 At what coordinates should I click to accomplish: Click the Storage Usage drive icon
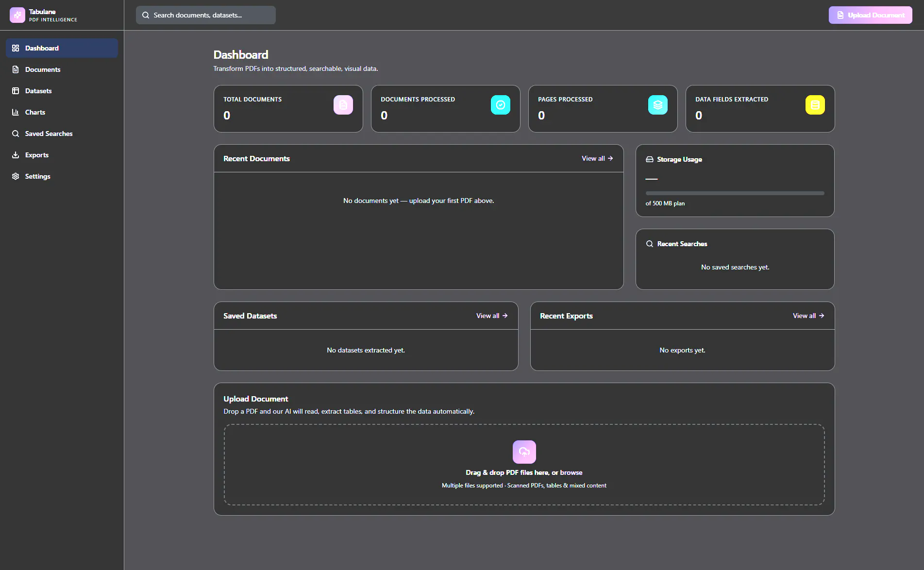point(650,159)
